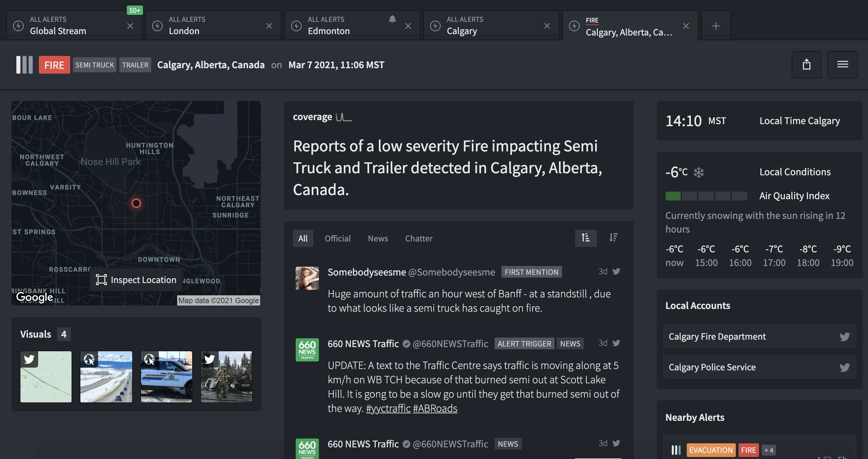Click the coverage sparkline icon

pyautogui.click(x=344, y=117)
